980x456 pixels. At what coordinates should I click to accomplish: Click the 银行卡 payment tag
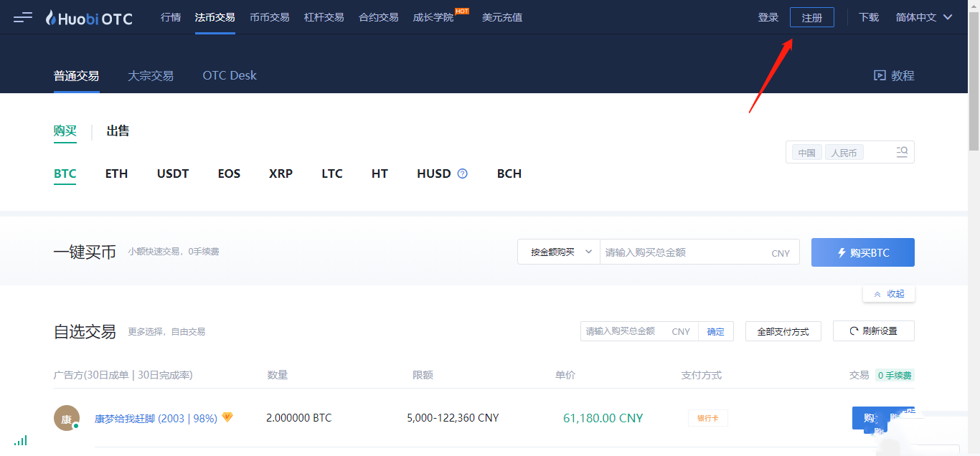[708, 418]
